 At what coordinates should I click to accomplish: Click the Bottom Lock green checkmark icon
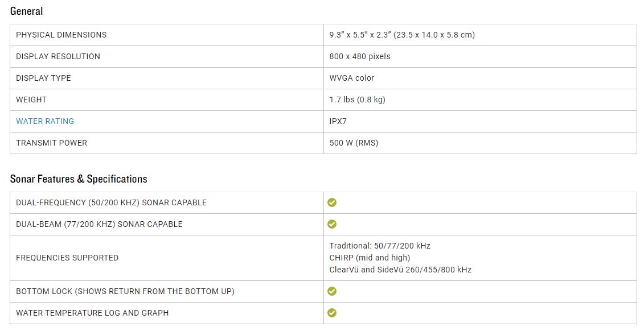[332, 291]
